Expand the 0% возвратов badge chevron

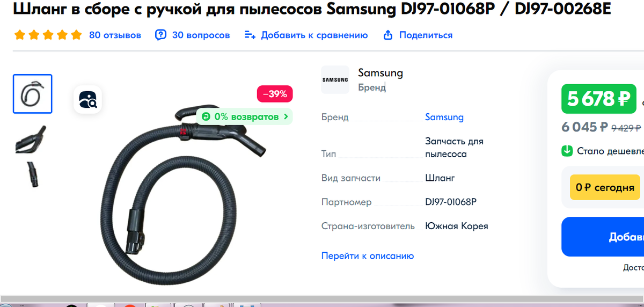pyautogui.click(x=286, y=116)
